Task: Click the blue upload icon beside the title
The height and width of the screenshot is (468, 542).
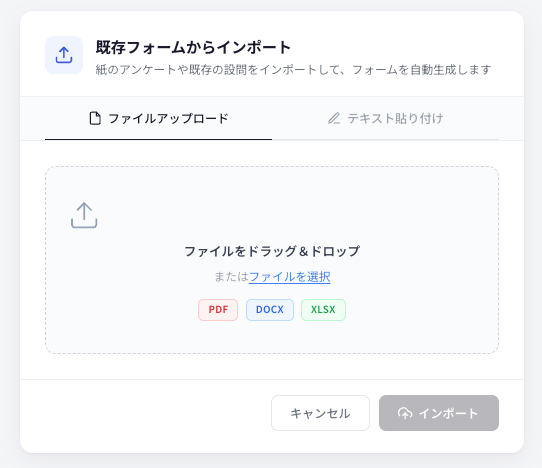Action: (64, 55)
